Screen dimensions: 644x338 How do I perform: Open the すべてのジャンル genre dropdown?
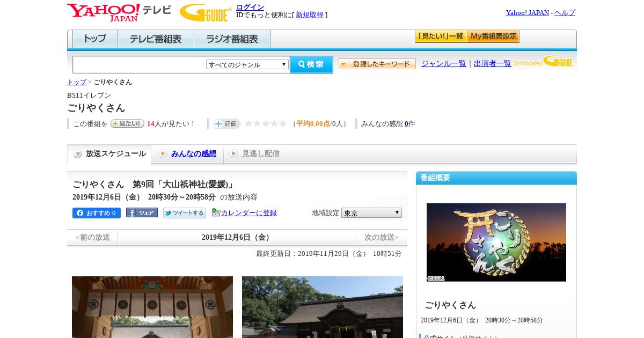247,64
